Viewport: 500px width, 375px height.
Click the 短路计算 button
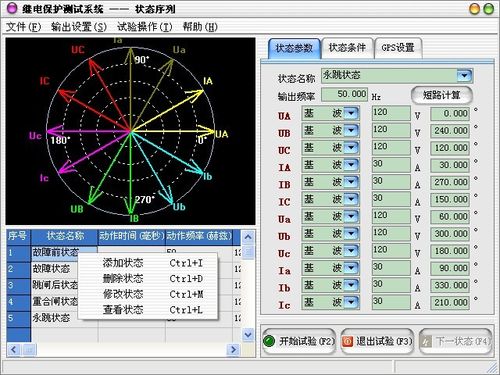click(442, 95)
